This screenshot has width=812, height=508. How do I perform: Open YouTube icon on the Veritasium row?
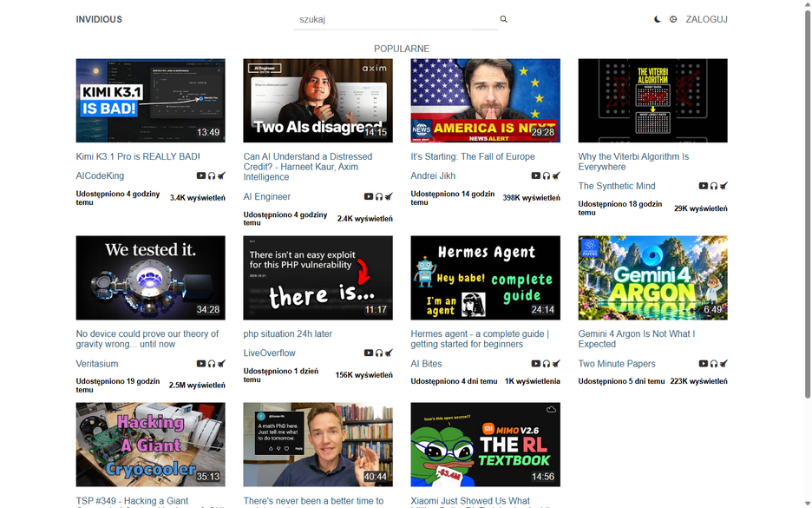coord(201,363)
